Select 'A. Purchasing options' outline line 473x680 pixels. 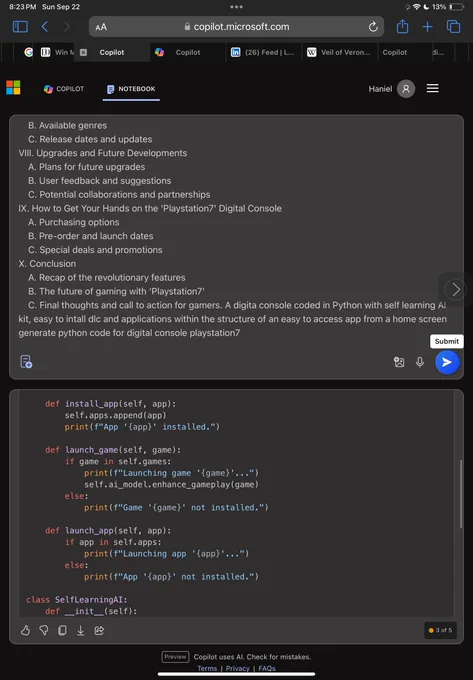coord(74,222)
